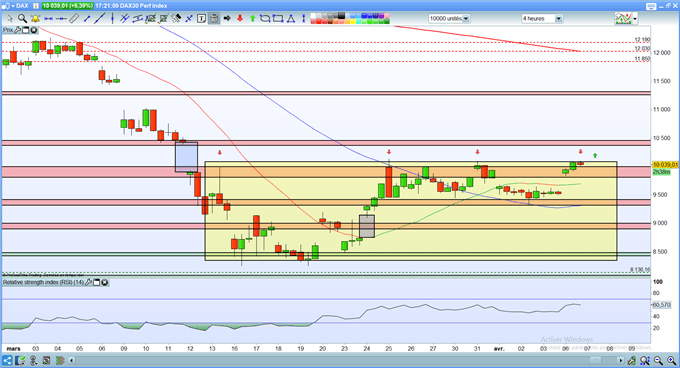Click the horizontal time scrollbar track
The image size is (680, 368).
click(x=347, y=360)
